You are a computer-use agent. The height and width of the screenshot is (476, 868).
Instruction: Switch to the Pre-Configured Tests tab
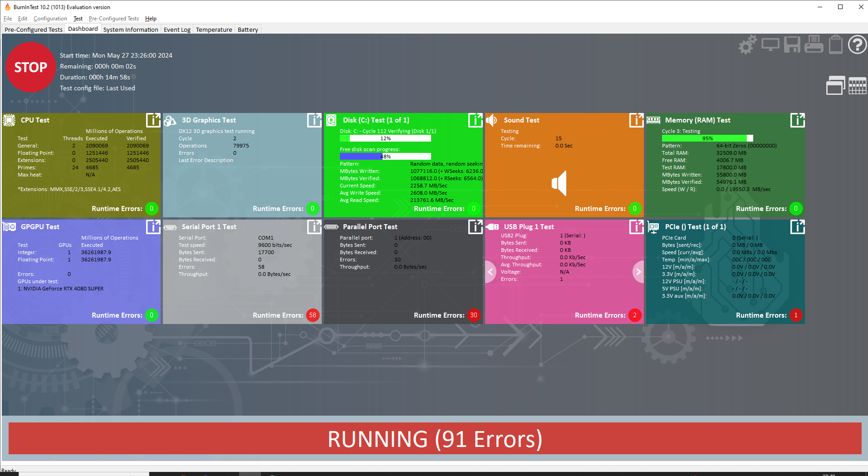34,29
